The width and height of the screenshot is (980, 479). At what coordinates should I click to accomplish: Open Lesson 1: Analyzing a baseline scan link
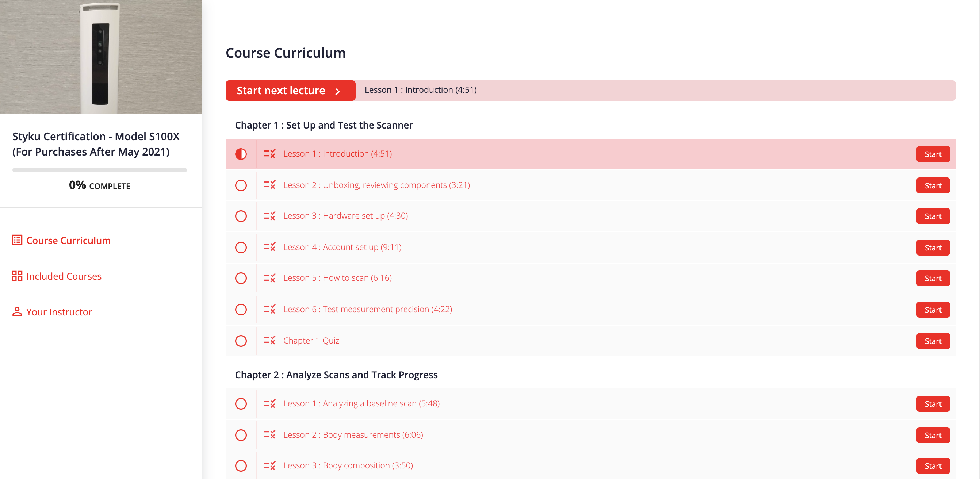tap(361, 403)
